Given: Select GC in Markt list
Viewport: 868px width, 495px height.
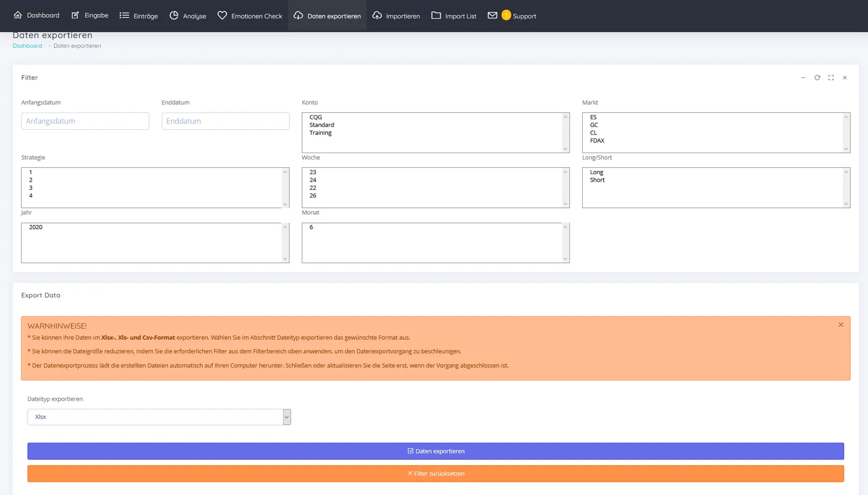Looking at the screenshot, I should 594,125.
